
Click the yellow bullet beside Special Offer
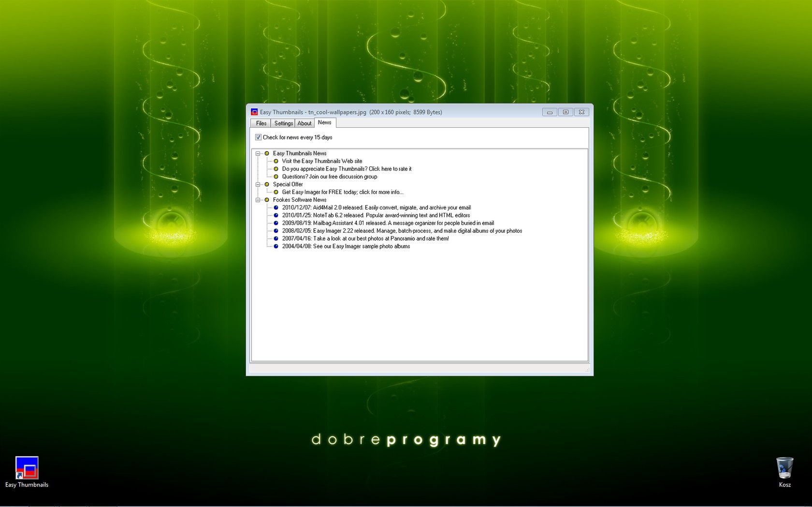(267, 184)
